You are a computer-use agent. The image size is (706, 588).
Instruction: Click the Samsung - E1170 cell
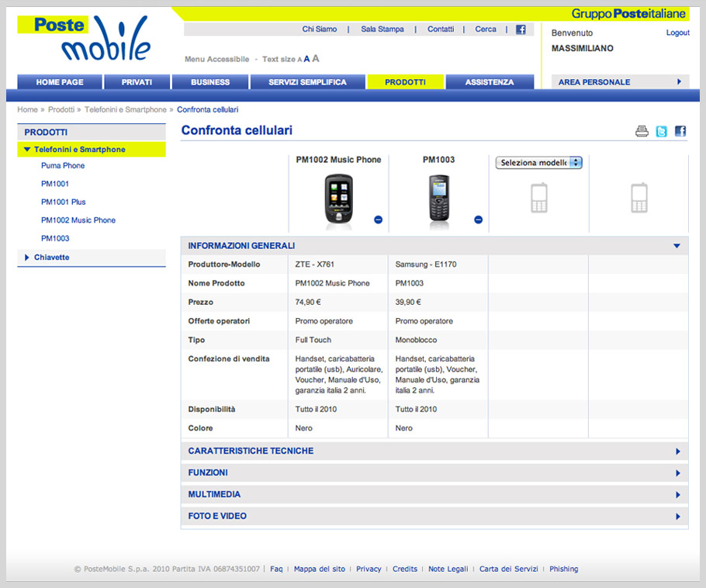[438, 265]
